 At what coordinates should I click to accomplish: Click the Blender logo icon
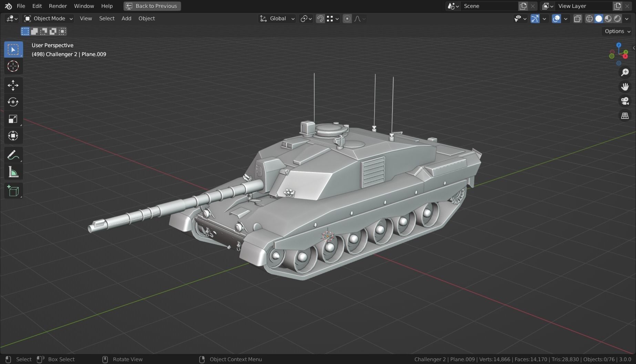click(8, 6)
